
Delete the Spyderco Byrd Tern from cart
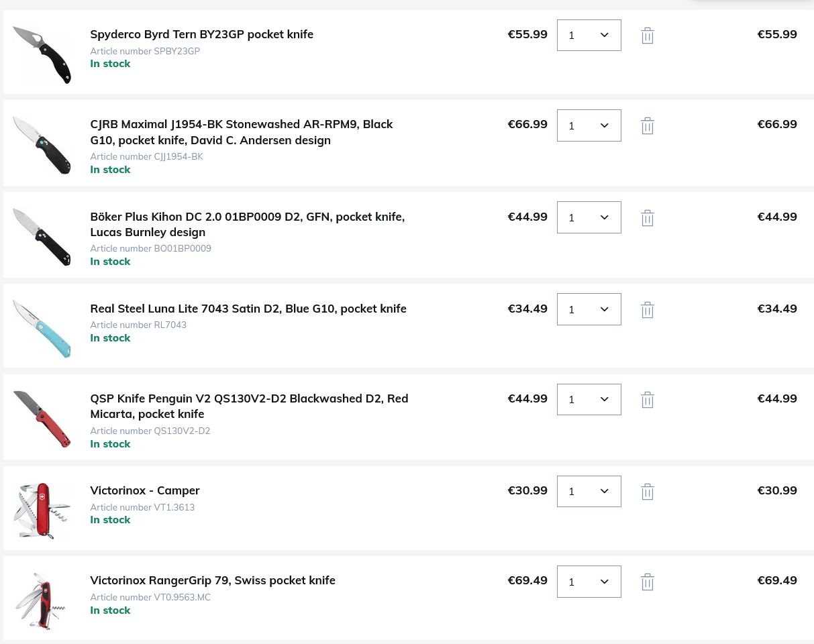tap(647, 36)
